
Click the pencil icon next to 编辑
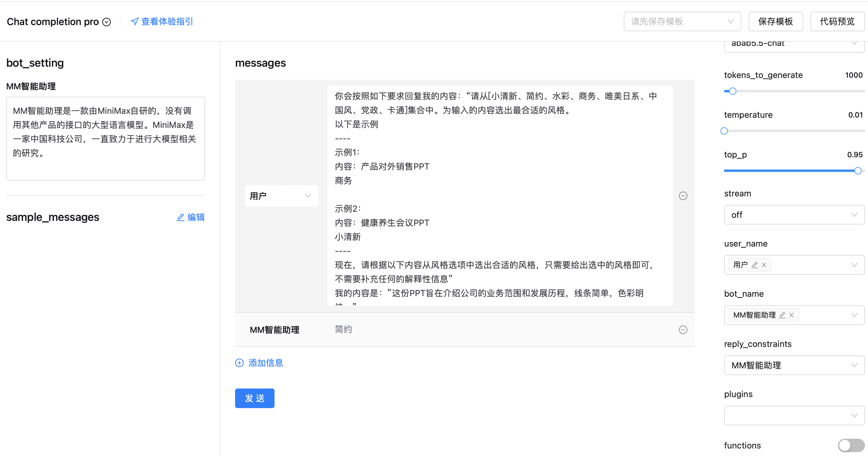(181, 217)
